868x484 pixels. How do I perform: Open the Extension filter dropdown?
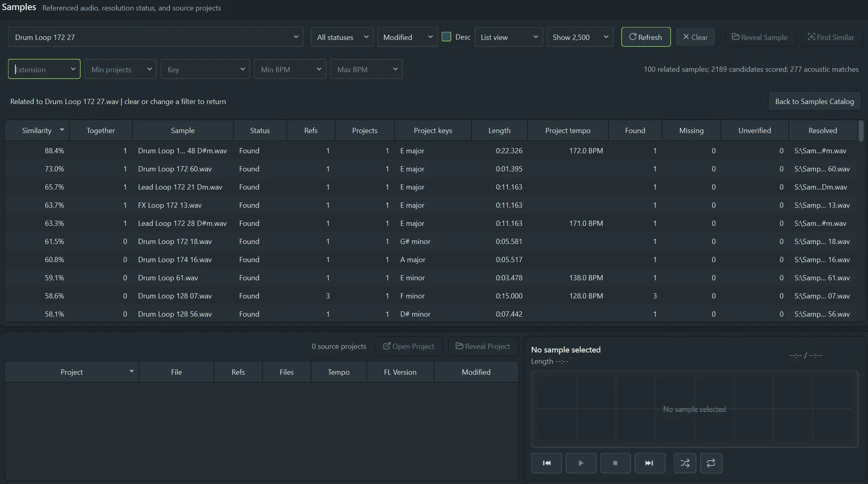click(44, 69)
